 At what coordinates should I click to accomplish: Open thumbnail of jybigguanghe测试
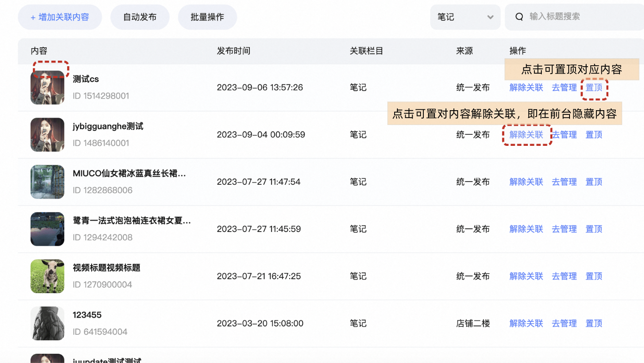(47, 135)
